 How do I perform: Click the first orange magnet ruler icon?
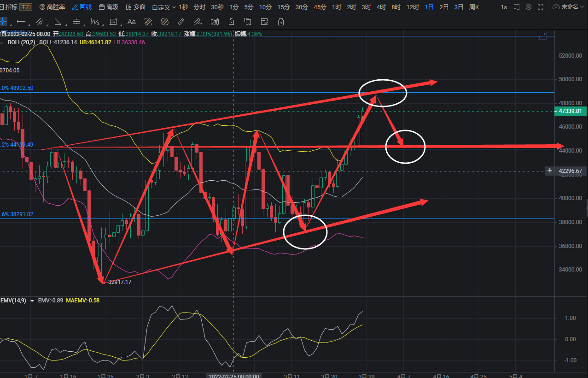148,22
